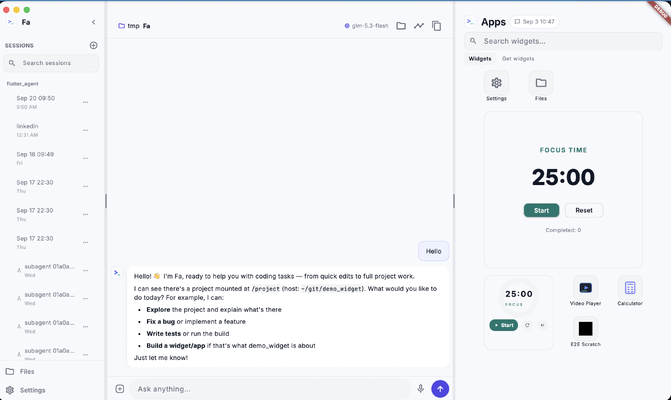Viewport: 671px width, 400px height.
Task: Click the skip icon in the small timer widget
Action: pyautogui.click(x=542, y=325)
